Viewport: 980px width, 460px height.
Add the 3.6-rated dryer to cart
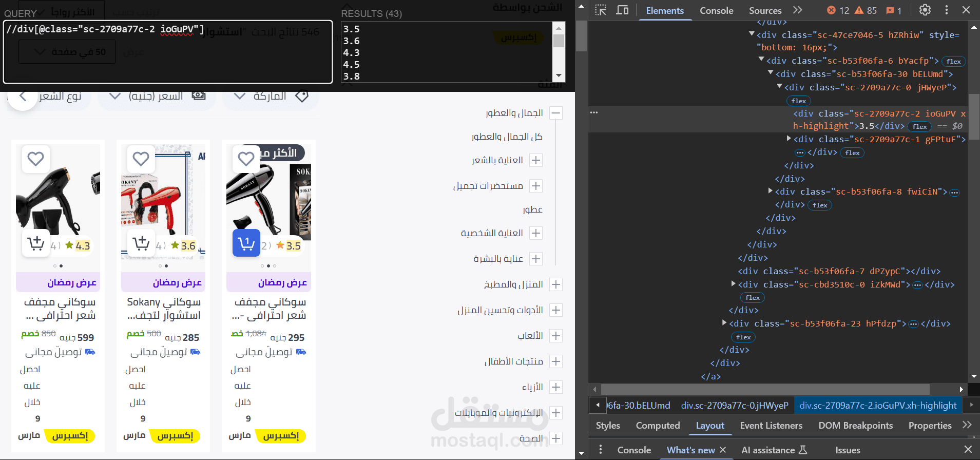141,243
